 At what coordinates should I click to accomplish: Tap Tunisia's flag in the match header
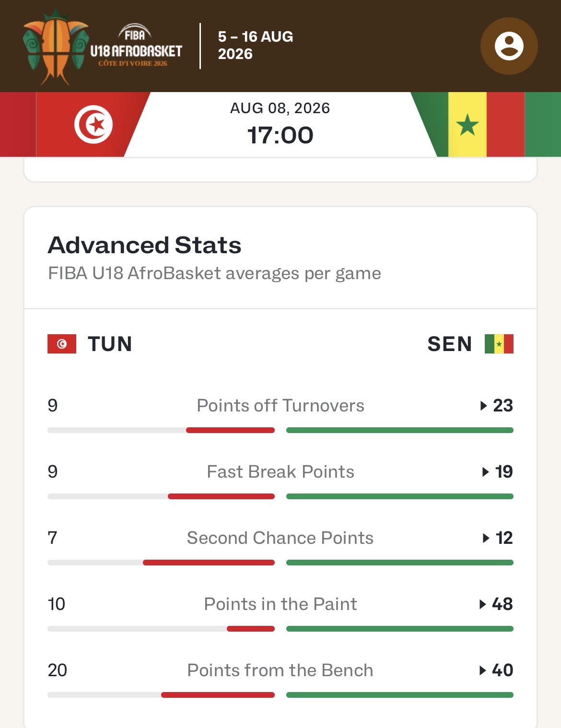coord(93,124)
